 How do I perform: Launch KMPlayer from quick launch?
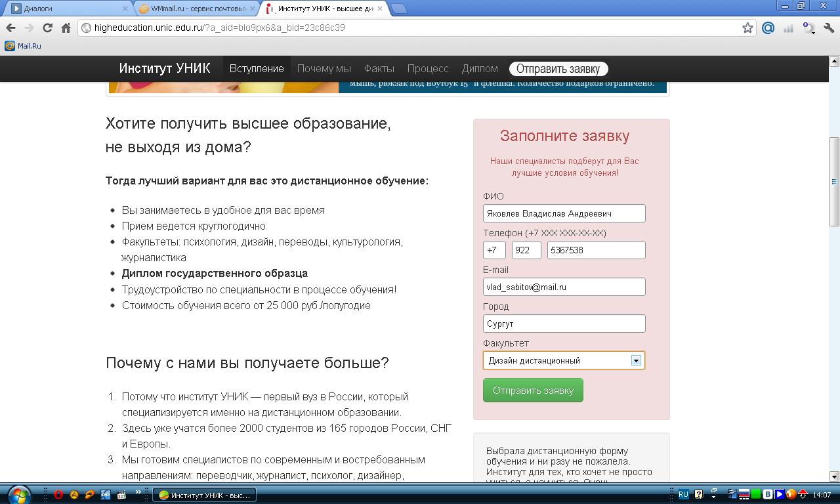[x=106, y=495]
